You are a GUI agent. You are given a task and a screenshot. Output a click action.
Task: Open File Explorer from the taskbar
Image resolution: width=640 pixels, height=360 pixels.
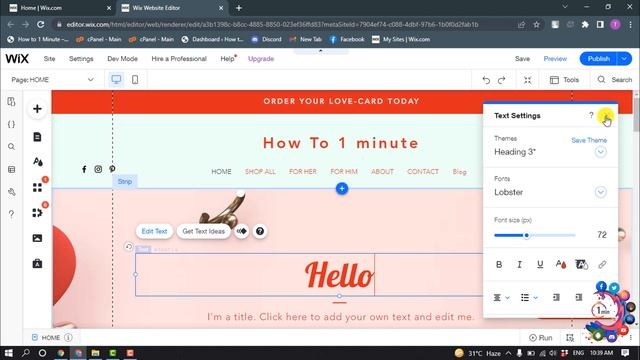pyautogui.click(x=96, y=353)
